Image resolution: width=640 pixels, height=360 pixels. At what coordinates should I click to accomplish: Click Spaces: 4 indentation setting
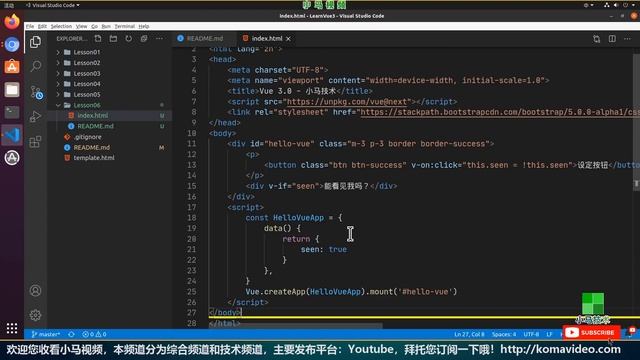tap(504, 334)
